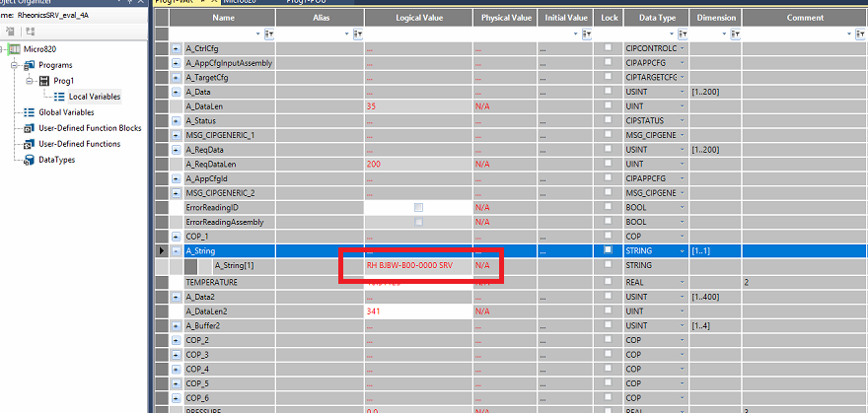The image size is (868, 413).
Task: Click the Prog1 ladder program icon
Action: (x=44, y=81)
